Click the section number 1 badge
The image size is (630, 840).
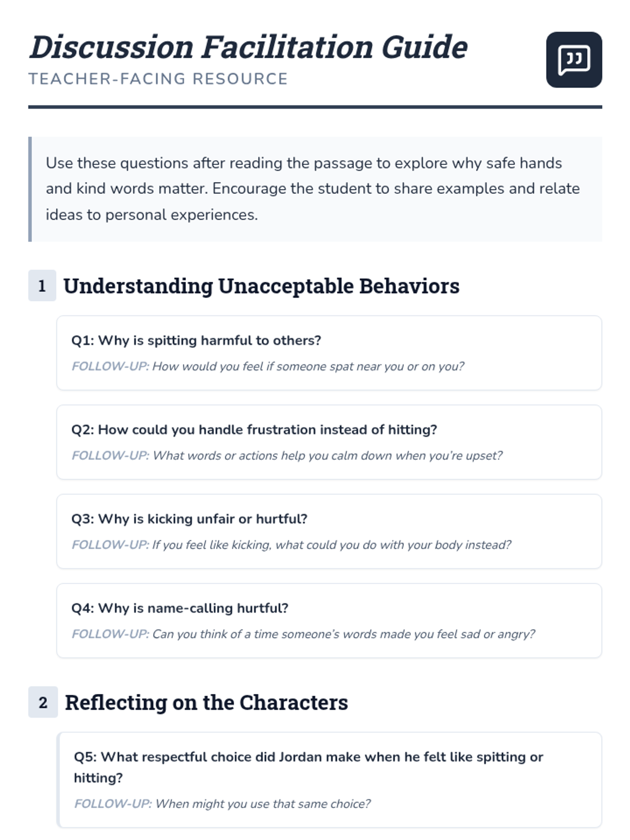[42, 286]
